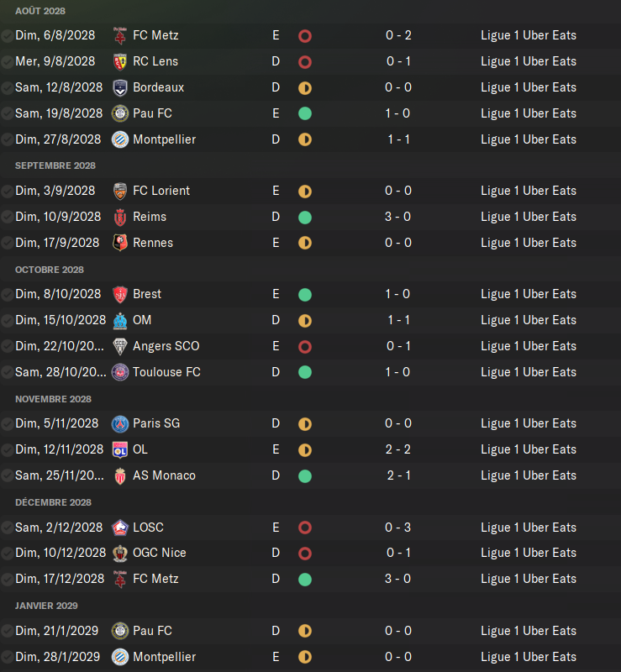
Task: Toggle the checkmark for the Brest fixture
Action: coord(7,295)
